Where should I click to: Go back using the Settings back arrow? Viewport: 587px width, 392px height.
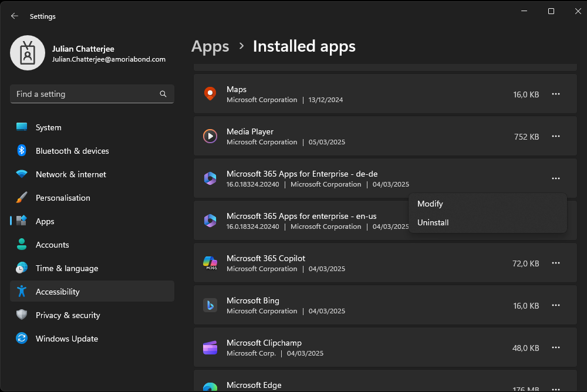tap(15, 16)
